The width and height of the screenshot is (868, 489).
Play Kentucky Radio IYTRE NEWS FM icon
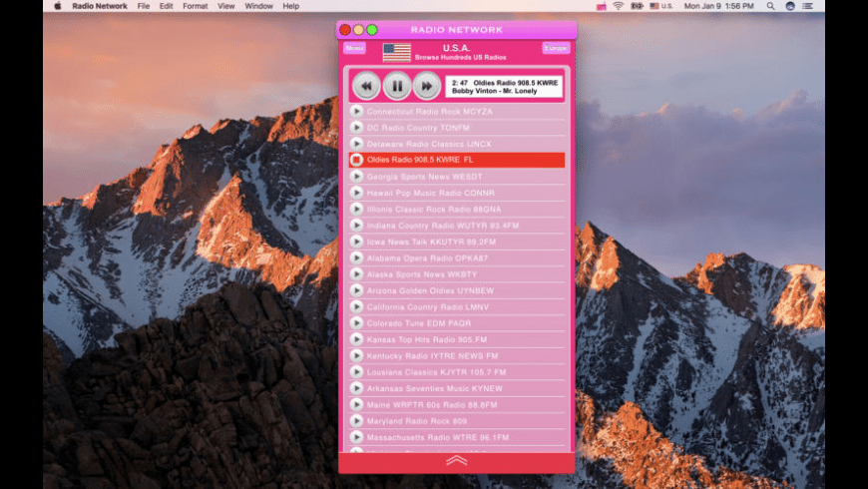coord(356,356)
